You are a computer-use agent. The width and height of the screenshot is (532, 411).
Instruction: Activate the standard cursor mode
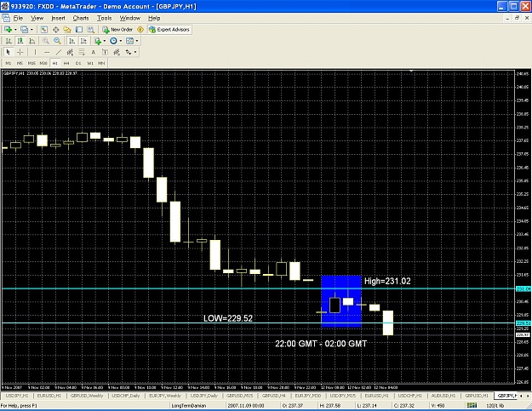pyautogui.click(x=9, y=52)
